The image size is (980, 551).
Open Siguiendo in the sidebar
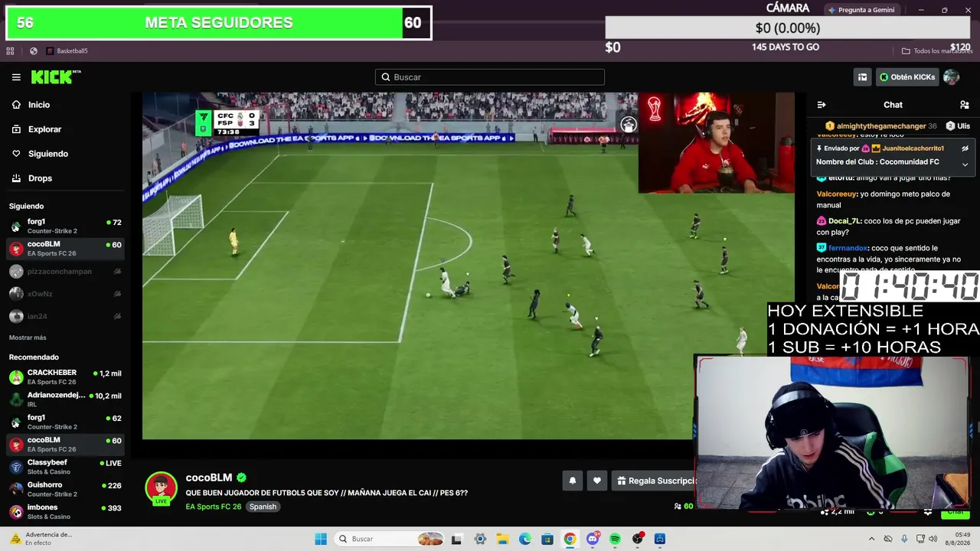coord(48,154)
